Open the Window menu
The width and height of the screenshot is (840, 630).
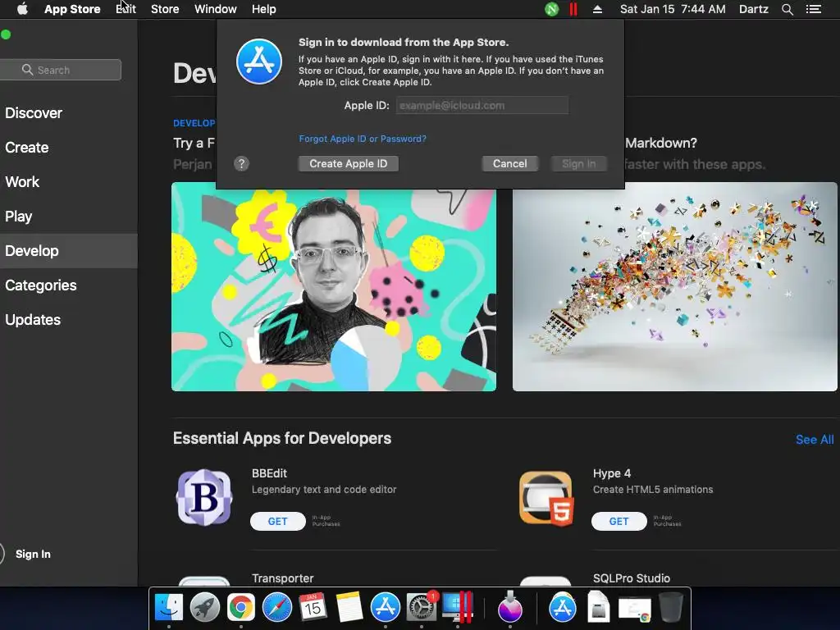coord(216,9)
